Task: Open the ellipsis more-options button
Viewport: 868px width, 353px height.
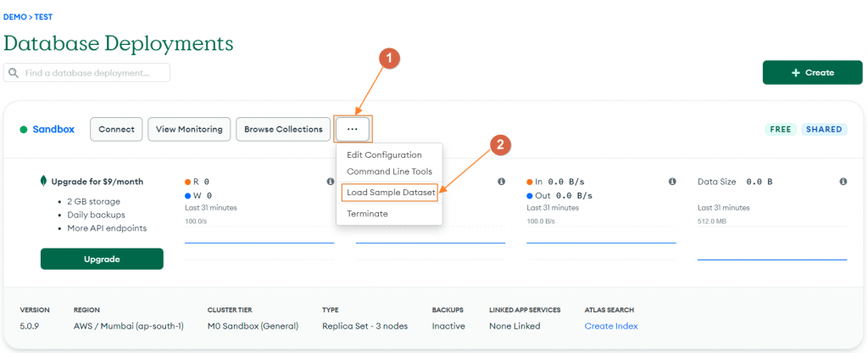Action: pos(353,129)
